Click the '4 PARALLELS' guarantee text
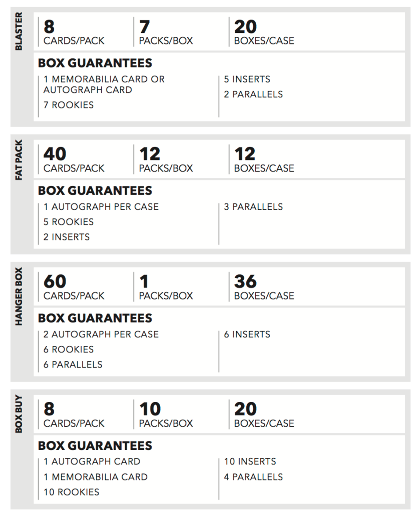Screen dimensions: 420x520 253,477
